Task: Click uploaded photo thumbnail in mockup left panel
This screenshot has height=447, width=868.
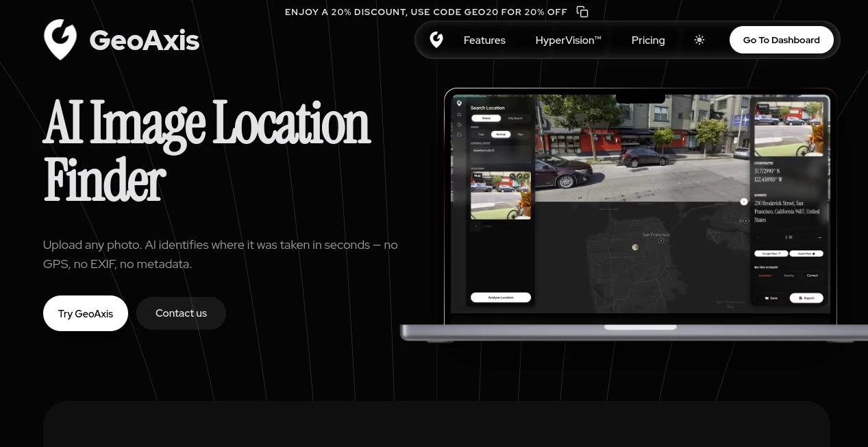Action: [x=501, y=195]
